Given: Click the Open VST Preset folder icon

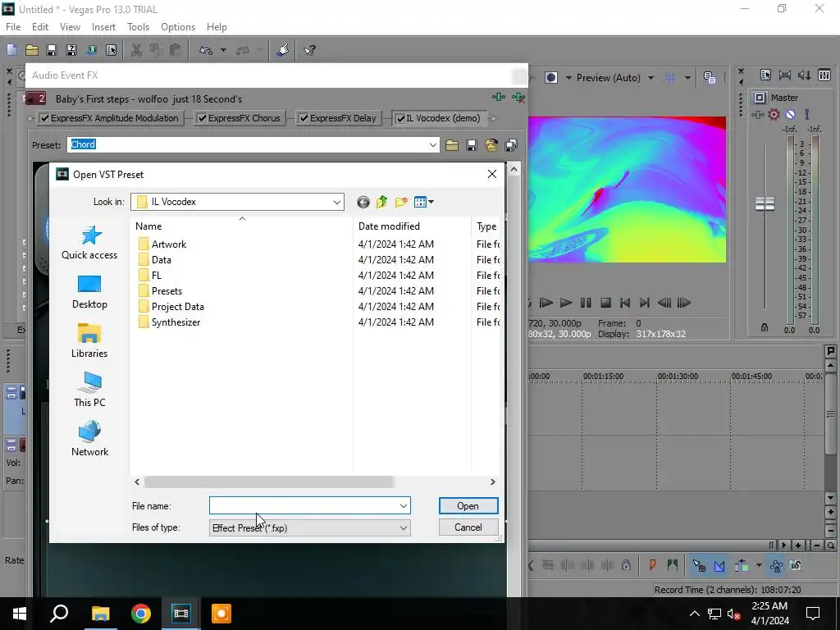Looking at the screenshot, I should click(452, 145).
